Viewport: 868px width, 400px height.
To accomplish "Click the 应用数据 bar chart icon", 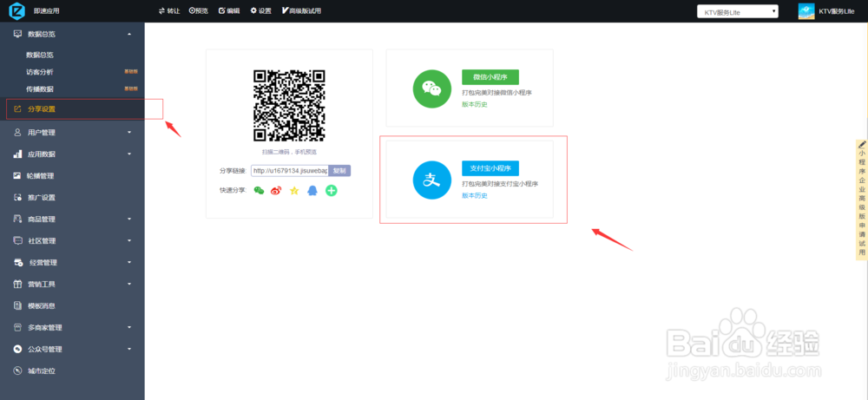I will [x=17, y=154].
